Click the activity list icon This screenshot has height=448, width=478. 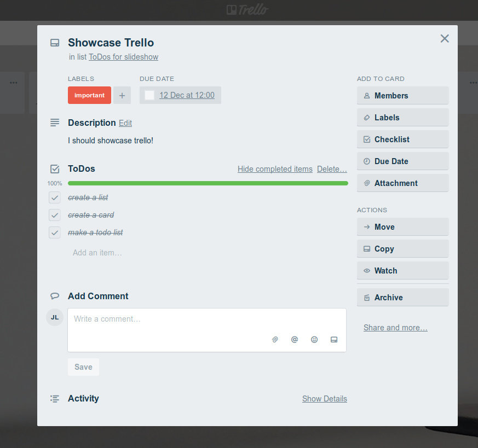point(55,399)
